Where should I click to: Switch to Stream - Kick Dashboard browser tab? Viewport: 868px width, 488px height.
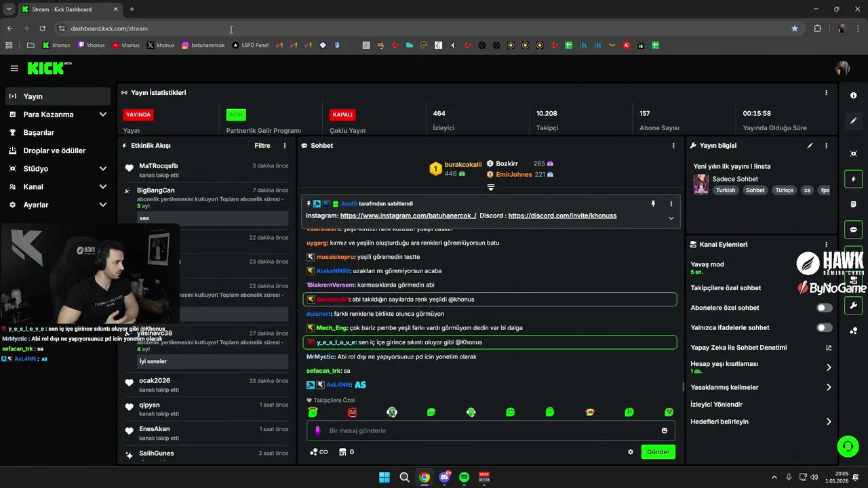[x=69, y=9]
